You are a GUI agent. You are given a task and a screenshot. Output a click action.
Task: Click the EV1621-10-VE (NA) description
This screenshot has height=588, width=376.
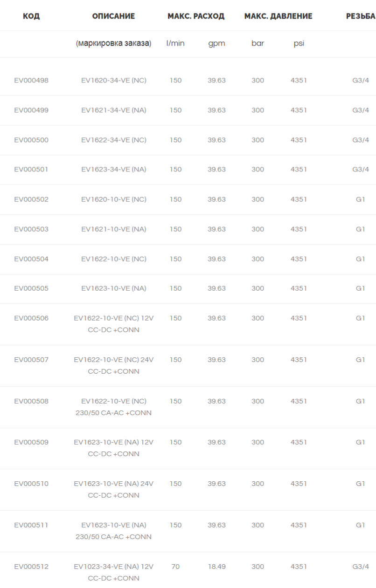click(114, 229)
